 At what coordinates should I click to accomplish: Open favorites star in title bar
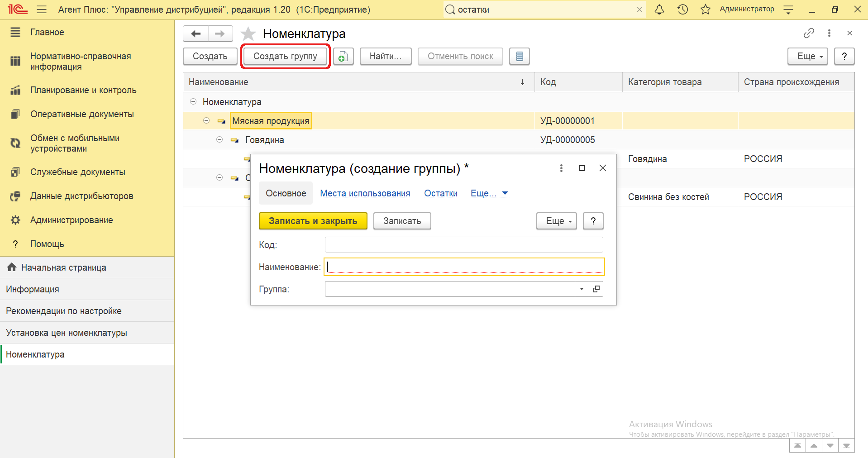[x=705, y=10]
